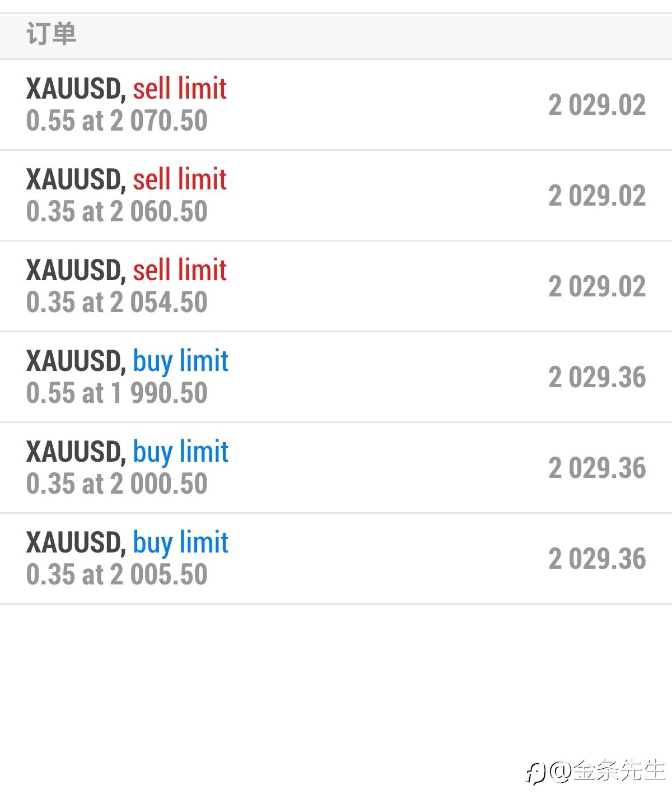Tap the 订单 orders section header
Screen dimensions: 672x808
51,35
